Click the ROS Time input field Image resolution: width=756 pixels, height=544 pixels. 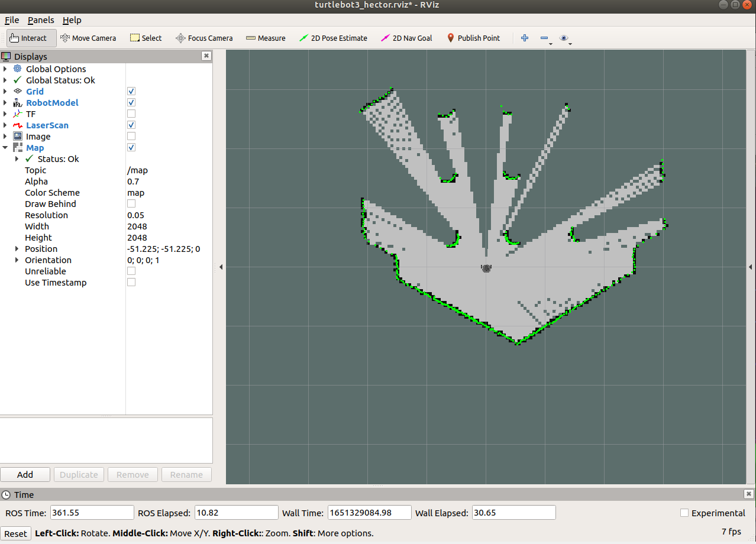tap(92, 512)
